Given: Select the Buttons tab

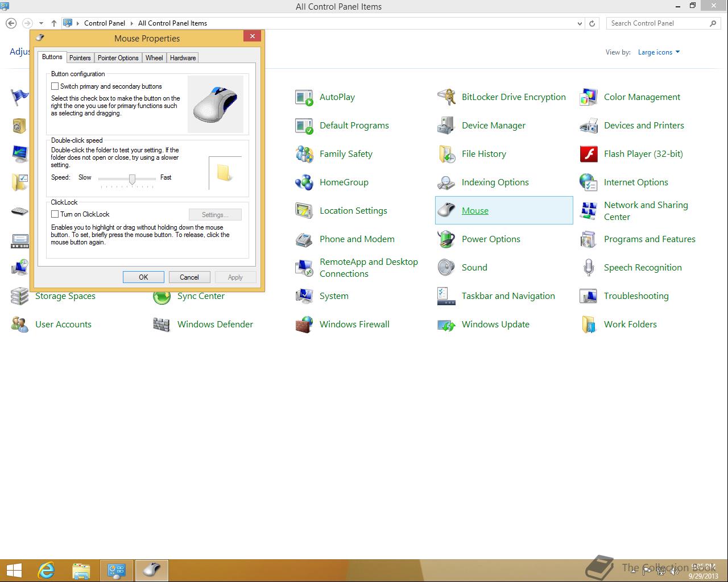Looking at the screenshot, I should [x=52, y=57].
